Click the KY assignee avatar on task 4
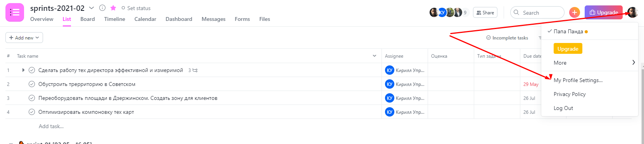The width and height of the screenshot is (644, 144). [389, 112]
